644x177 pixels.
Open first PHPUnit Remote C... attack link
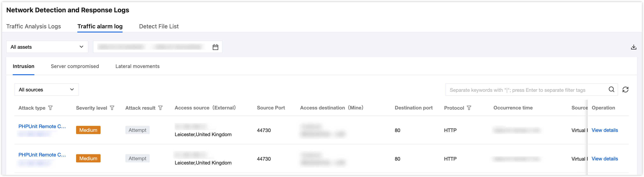coord(42,126)
